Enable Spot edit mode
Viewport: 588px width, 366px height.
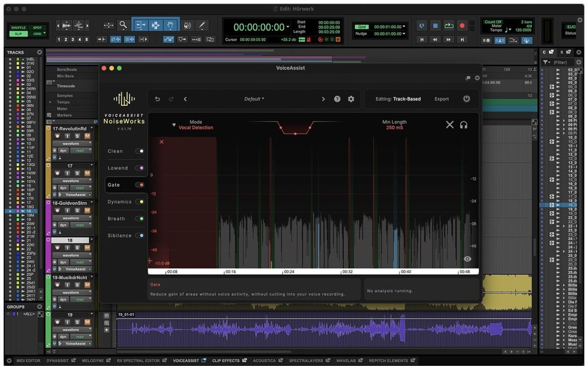coord(37,28)
